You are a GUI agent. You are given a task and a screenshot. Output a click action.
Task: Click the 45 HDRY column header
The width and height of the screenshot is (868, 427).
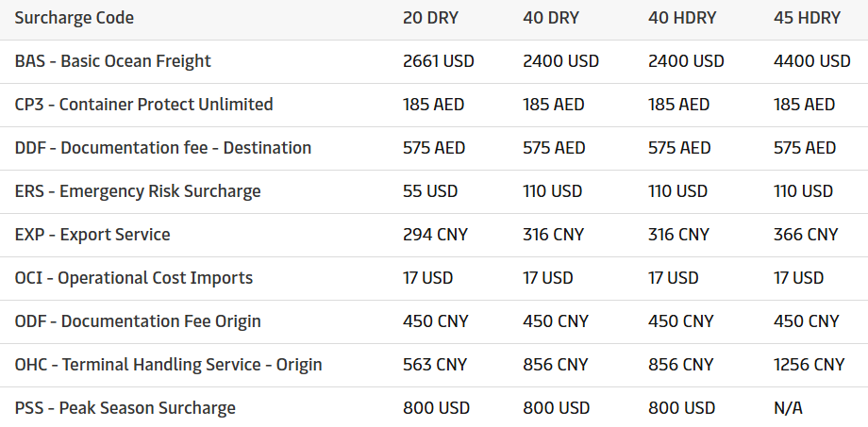(x=807, y=18)
